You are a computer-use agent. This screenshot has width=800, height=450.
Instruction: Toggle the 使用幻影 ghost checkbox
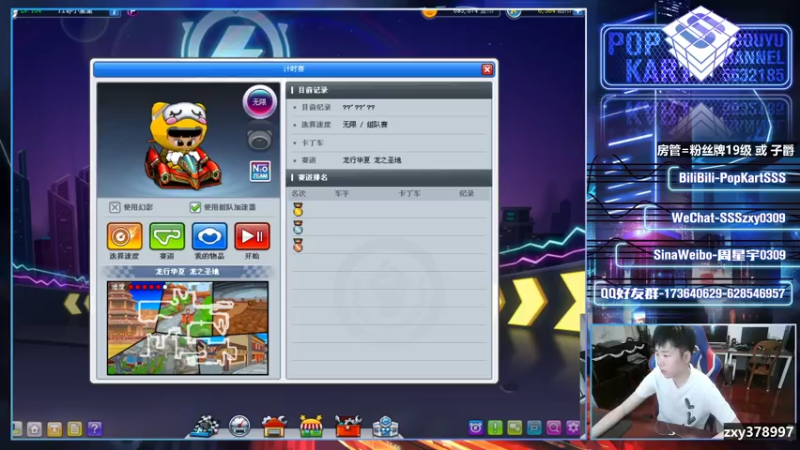click(x=115, y=207)
